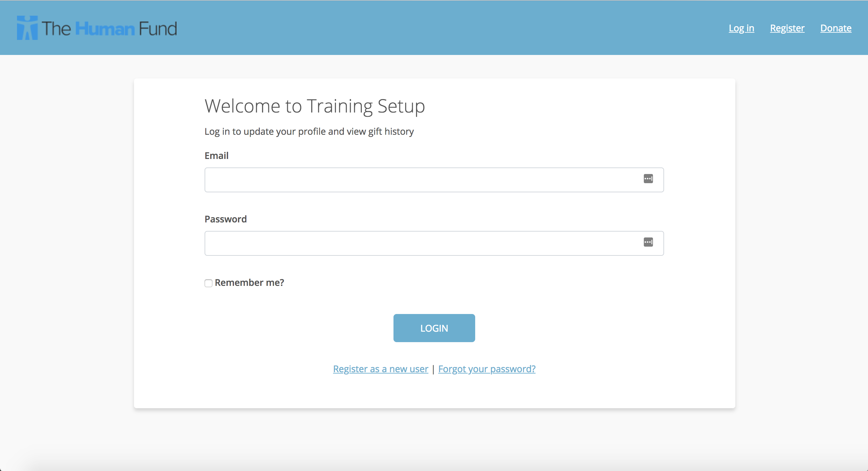Open password manager icon in Email field

coord(648,179)
